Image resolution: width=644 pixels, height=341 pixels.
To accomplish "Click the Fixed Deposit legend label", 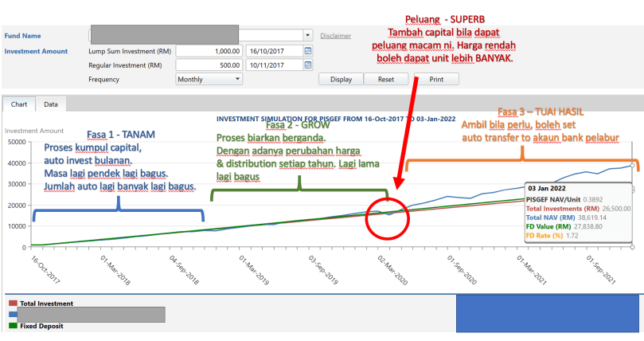I will point(40,325).
